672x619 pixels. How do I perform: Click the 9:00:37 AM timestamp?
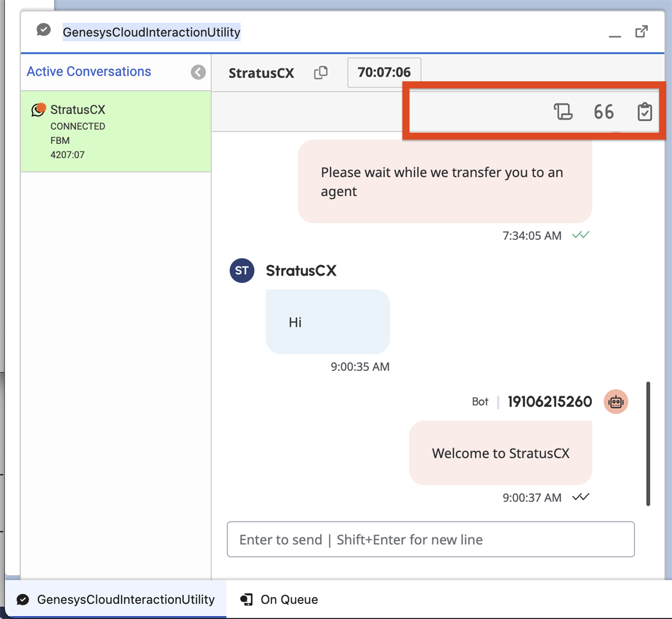pyautogui.click(x=532, y=498)
